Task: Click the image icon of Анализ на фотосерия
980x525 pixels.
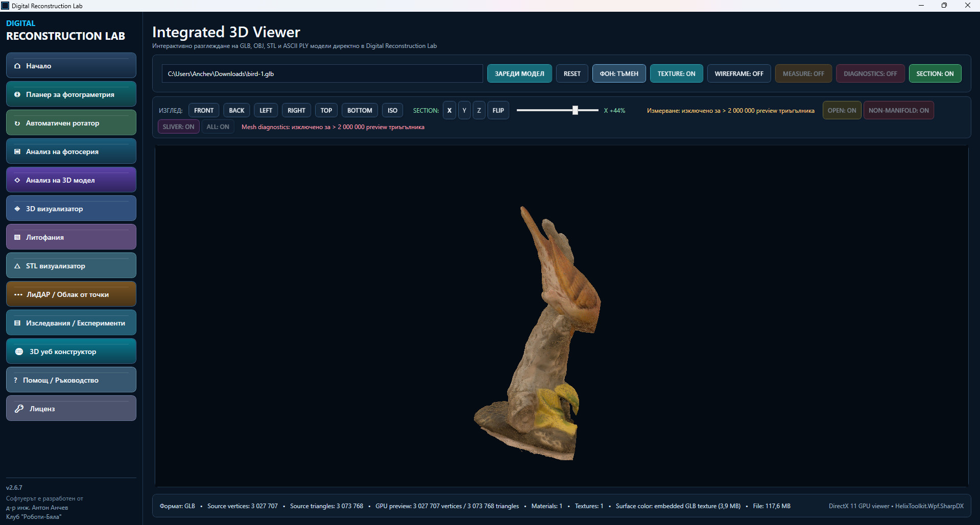Action: point(17,152)
